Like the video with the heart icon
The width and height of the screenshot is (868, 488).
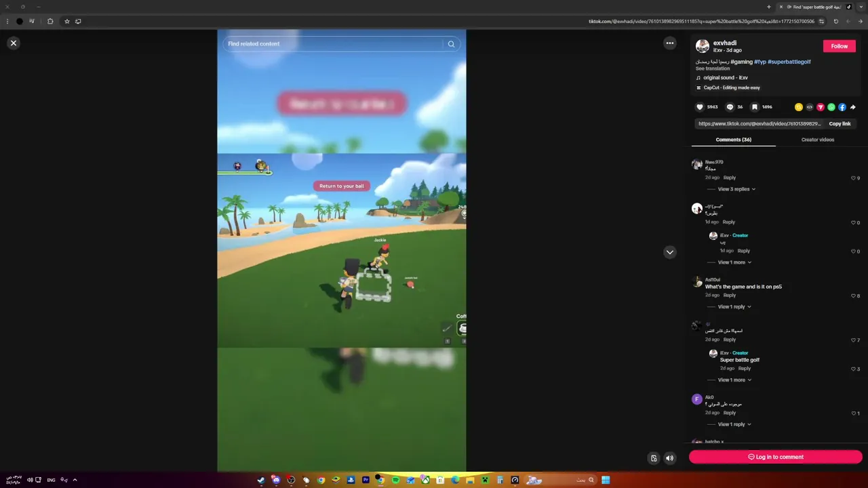(700, 107)
